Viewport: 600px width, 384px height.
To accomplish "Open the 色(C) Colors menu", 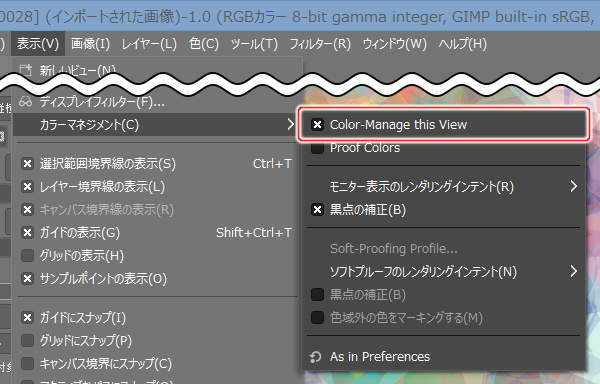I will [x=204, y=44].
